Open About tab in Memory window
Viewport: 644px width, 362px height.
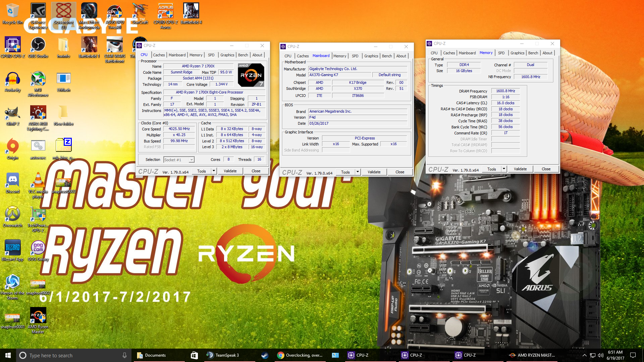pos(547,53)
